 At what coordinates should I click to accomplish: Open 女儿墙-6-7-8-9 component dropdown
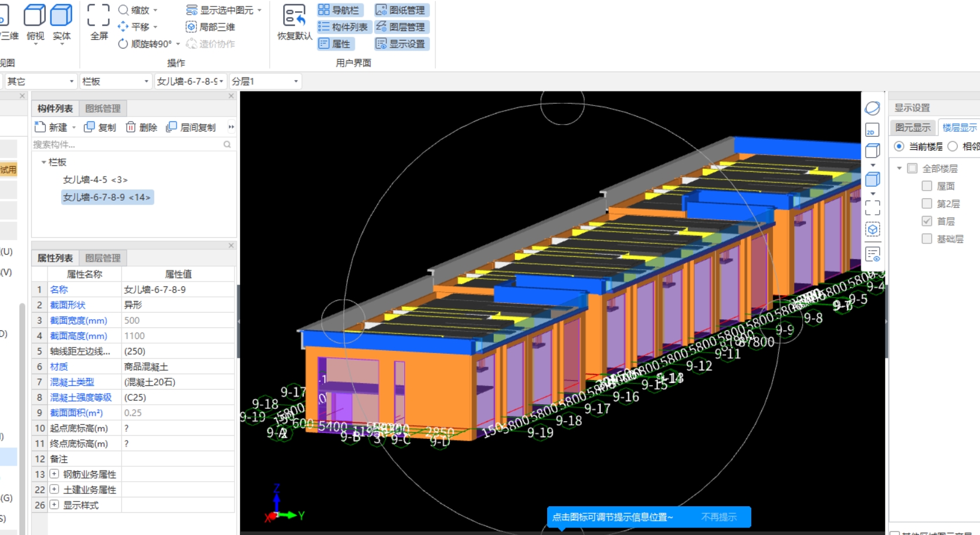pos(190,82)
